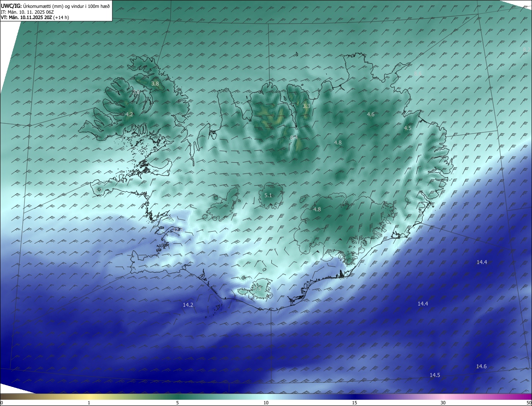
Task: Click the colorbar tick label 1
Action: click(89, 403)
